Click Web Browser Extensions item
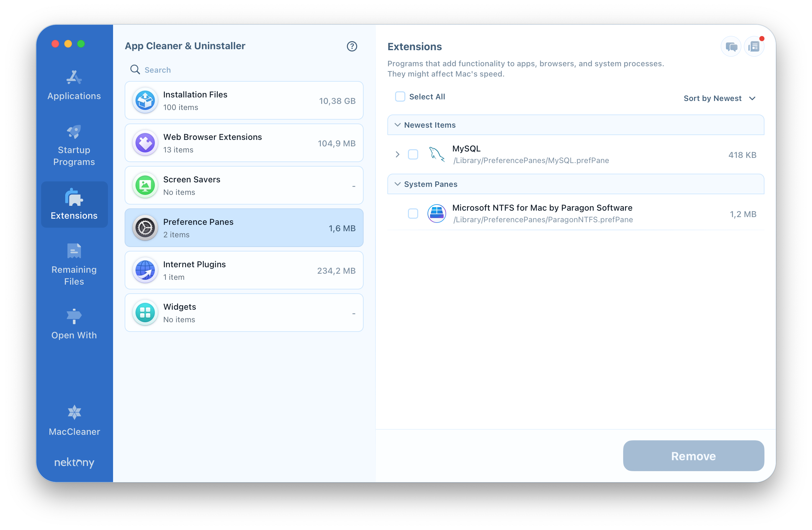 [x=244, y=143]
